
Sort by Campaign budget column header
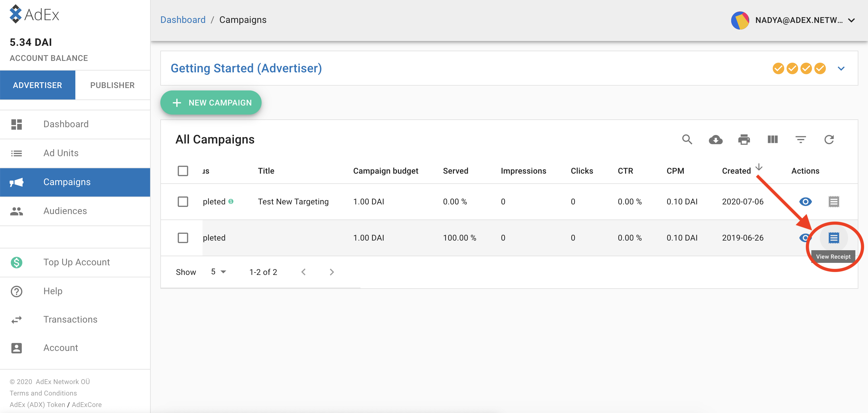[x=385, y=171]
